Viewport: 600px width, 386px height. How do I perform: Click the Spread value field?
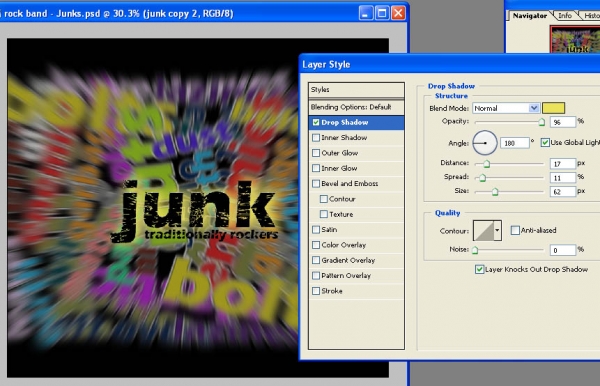click(x=563, y=178)
